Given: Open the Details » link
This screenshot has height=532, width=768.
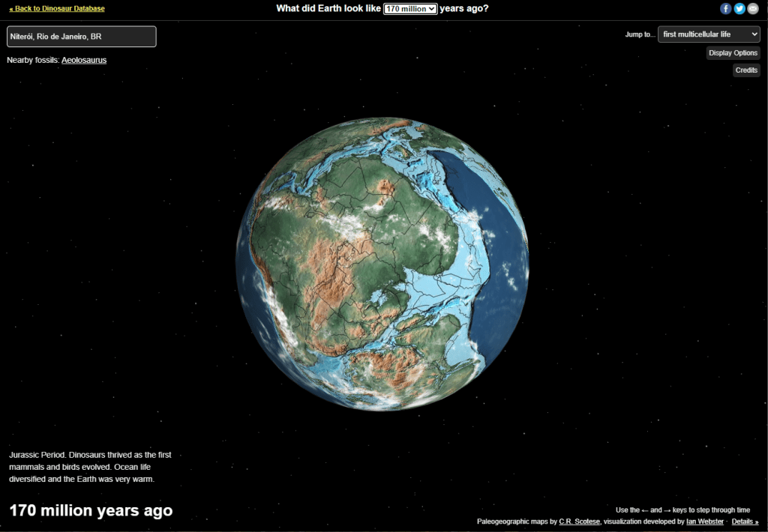Looking at the screenshot, I should [x=745, y=522].
